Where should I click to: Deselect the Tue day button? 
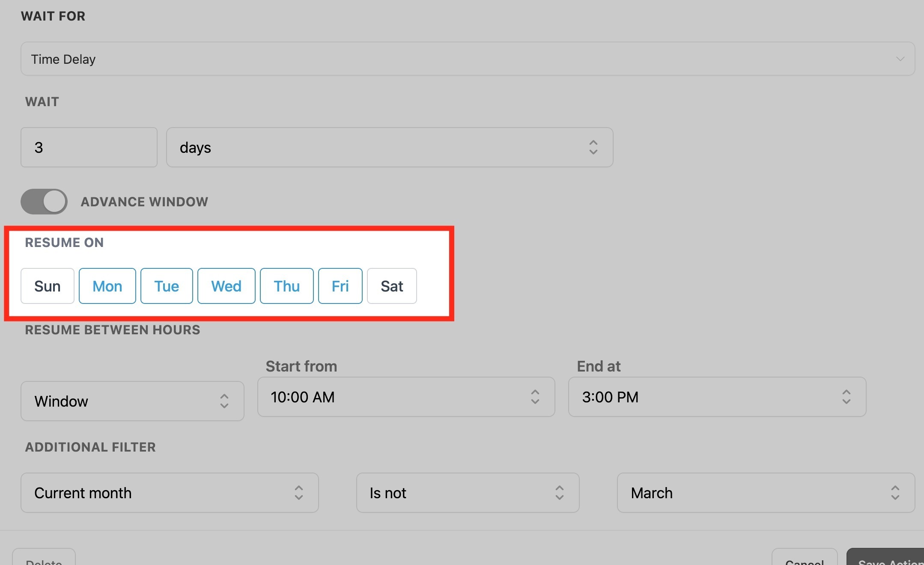coord(167,286)
